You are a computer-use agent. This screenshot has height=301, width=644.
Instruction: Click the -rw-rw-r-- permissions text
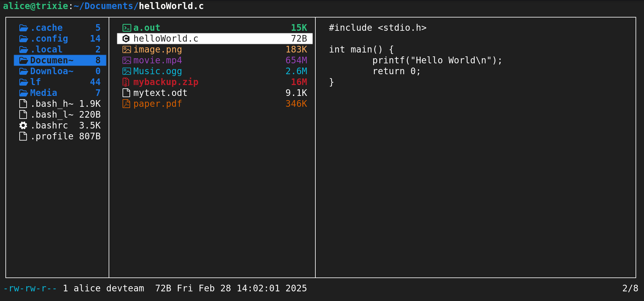coord(30,288)
